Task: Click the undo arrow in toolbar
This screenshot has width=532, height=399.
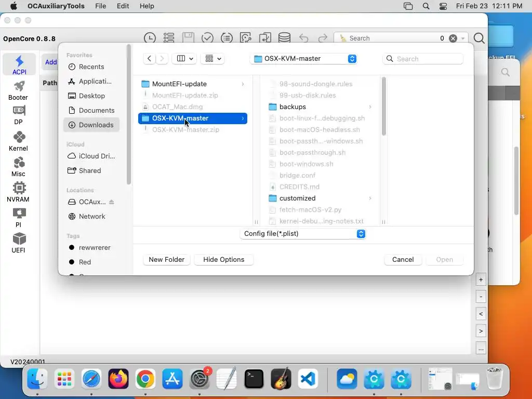Action: [303, 38]
